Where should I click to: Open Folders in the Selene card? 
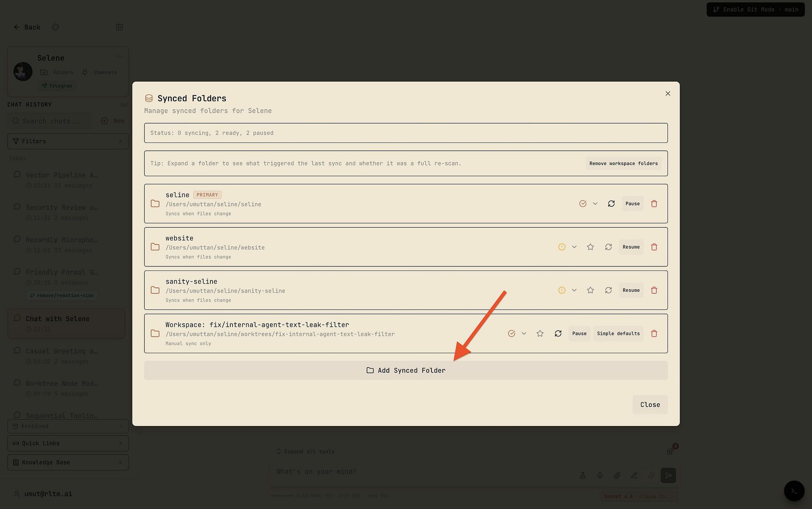tap(57, 72)
